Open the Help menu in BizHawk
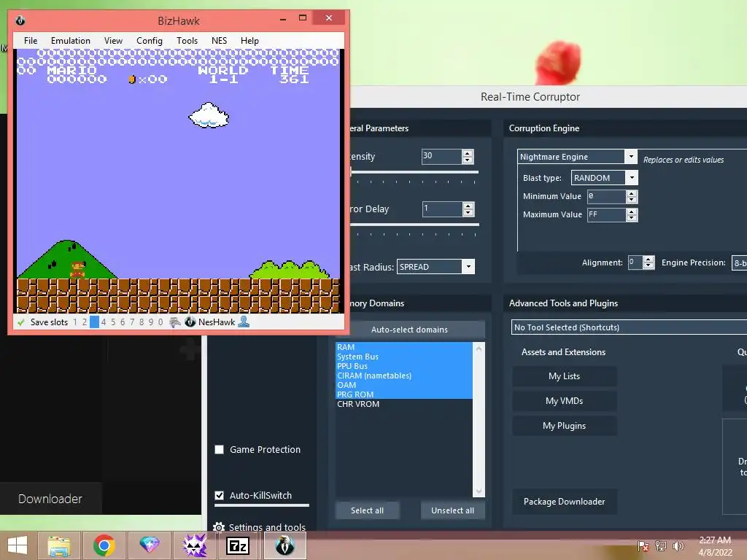This screenshot has width=747, height=560. coord(249,41)
